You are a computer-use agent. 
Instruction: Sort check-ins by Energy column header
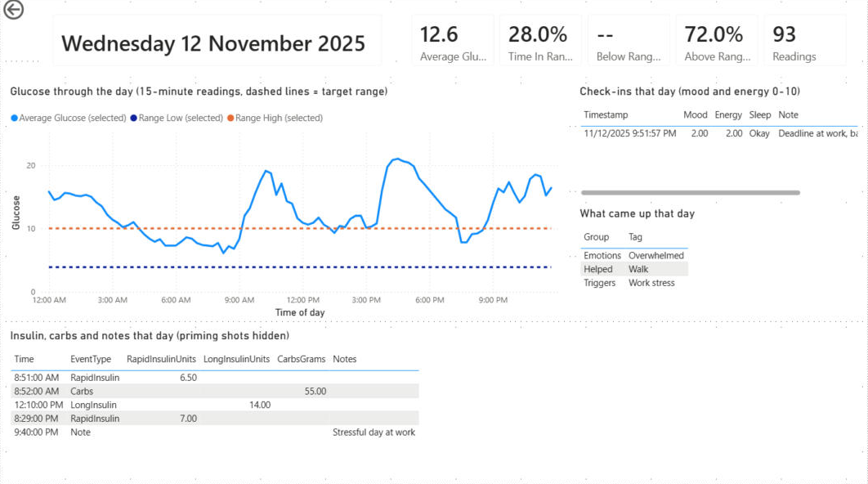coord(728,114)
